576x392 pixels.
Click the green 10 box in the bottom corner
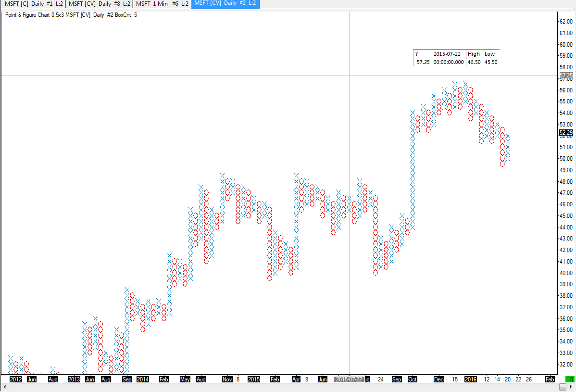point(570,379)
